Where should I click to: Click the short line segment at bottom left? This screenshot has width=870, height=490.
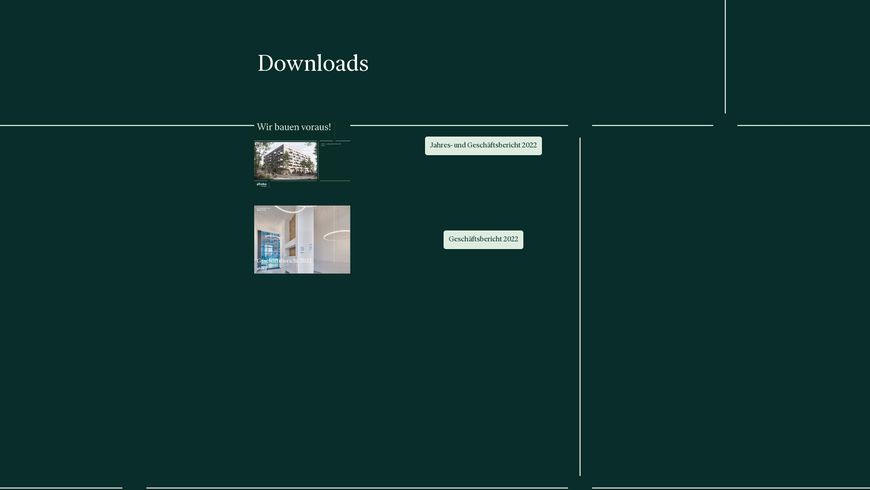tap(60, 488)
